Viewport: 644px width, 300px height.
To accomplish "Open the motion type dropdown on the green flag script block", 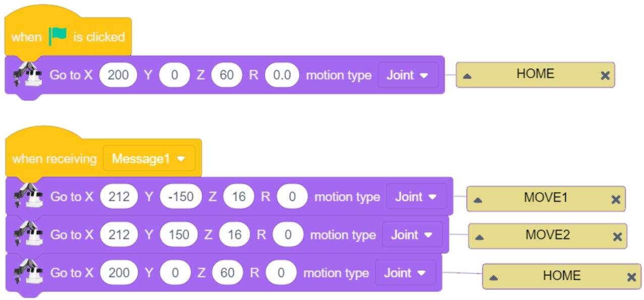I will coord(407,75).
